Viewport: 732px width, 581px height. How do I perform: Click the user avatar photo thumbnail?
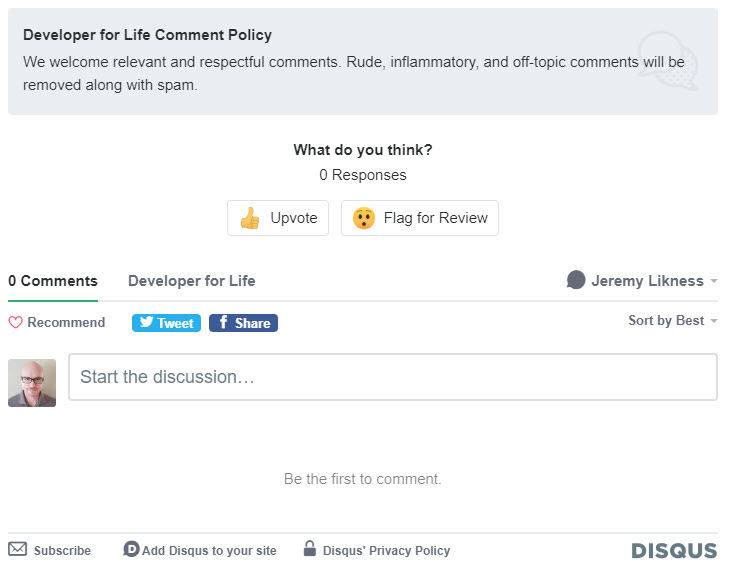coord(32,383)
